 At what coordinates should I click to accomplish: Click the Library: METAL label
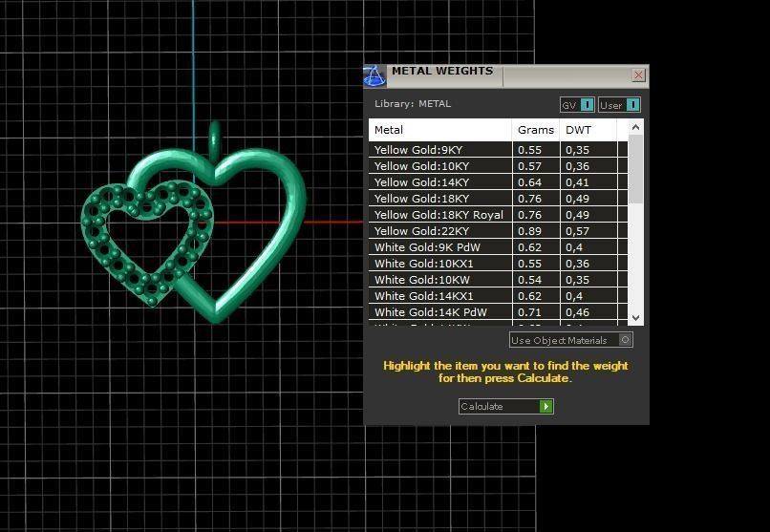pos(413,103)
